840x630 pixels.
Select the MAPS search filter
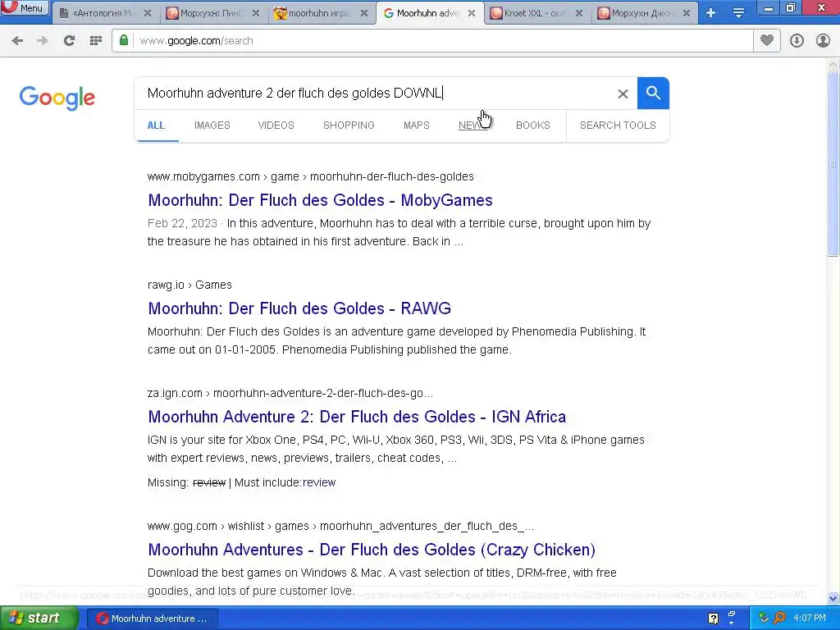click(416, 126)
